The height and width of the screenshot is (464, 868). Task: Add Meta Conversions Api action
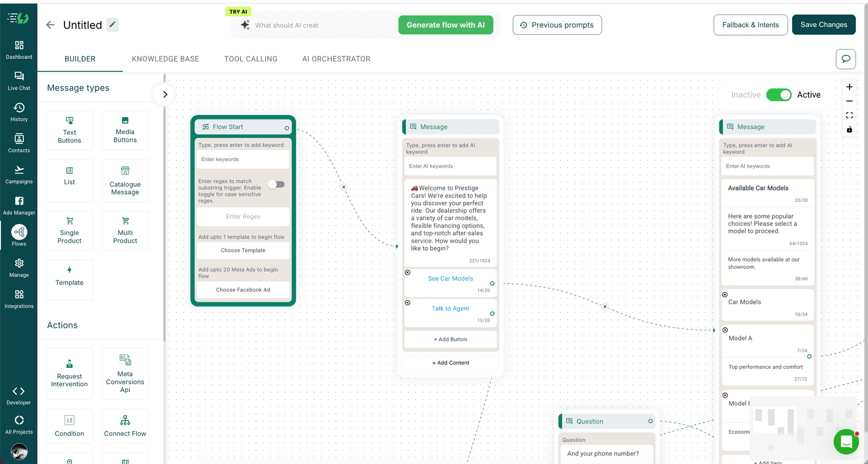pyautogui.click(x=125, y=373)
